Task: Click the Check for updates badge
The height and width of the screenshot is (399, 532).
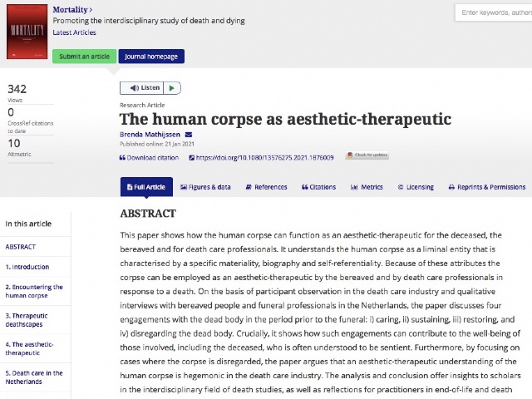Action: tap(367, 155)
